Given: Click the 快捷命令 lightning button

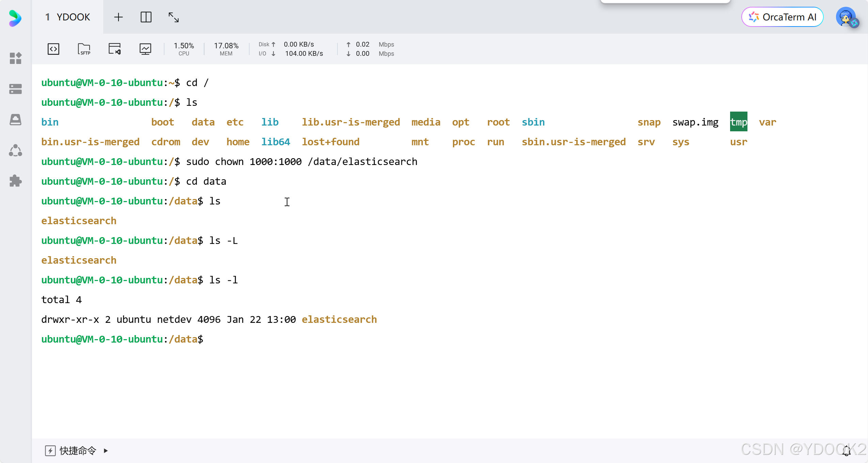Looking at the screenshot, I should pos(50,451).
